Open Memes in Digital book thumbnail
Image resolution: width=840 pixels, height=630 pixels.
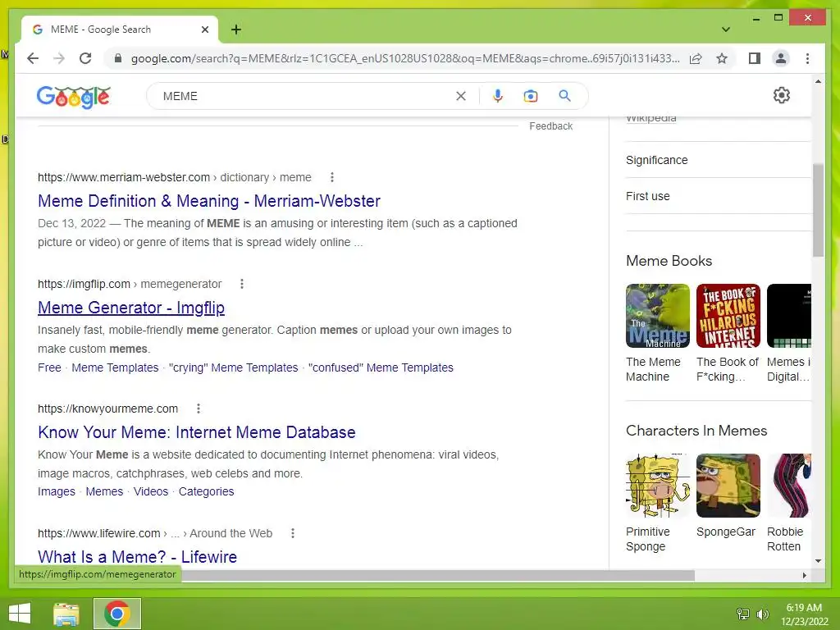pyautogui.click(x=789, y=316)
